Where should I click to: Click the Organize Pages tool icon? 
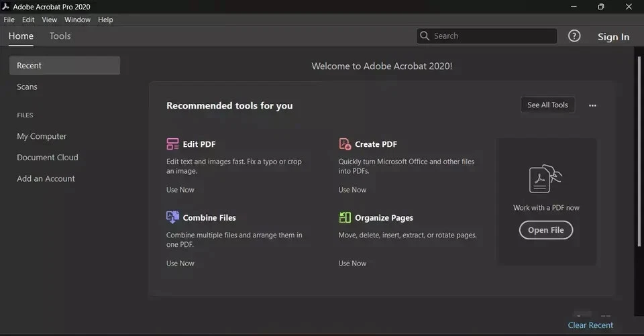point(345,217)
